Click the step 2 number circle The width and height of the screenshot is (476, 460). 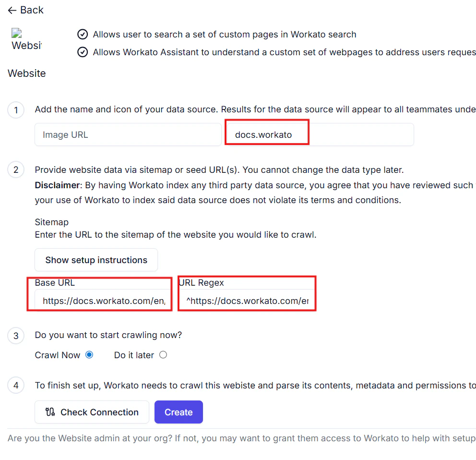(16, 169)
